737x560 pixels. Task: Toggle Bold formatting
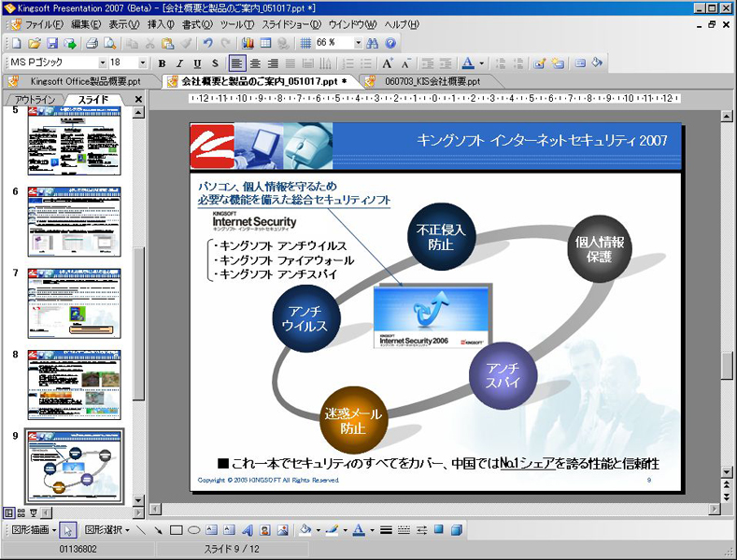click(162, 63)
